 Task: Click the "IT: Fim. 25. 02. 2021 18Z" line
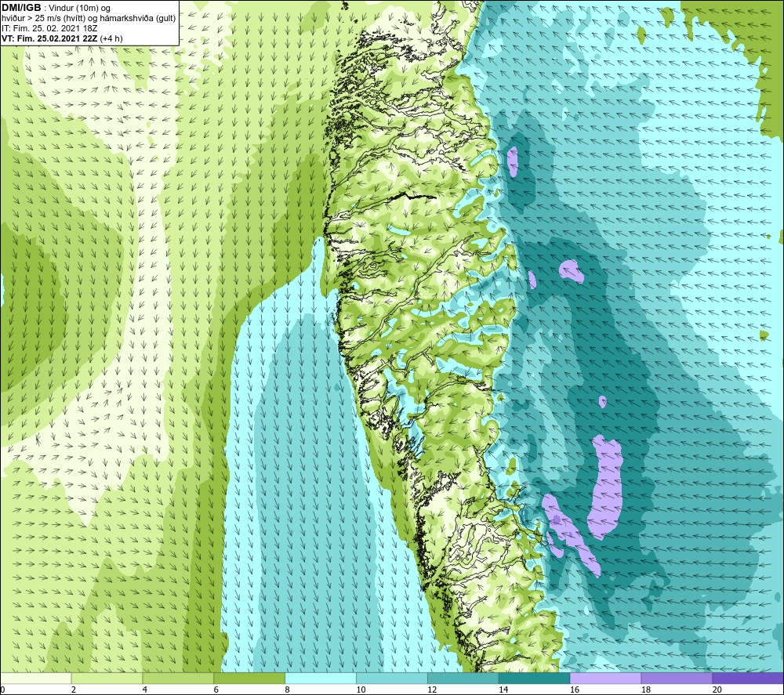[x=49, y=28]
